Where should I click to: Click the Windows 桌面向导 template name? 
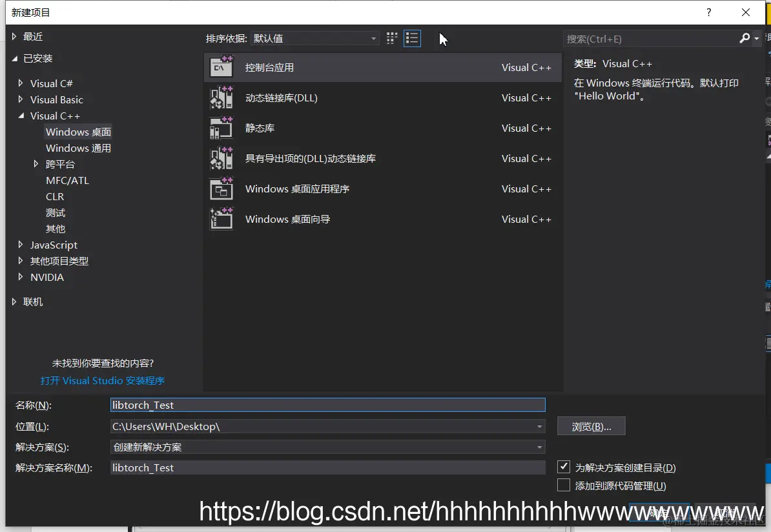click(x=287, y=220)
